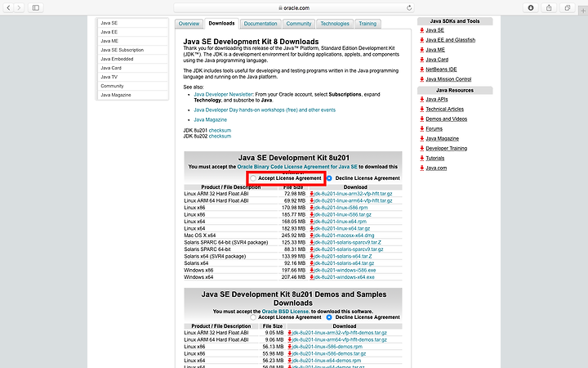The image size is (588, 368).
Task: Open Java SE under Java SDKs and Tools
Action: coord(434,30)
